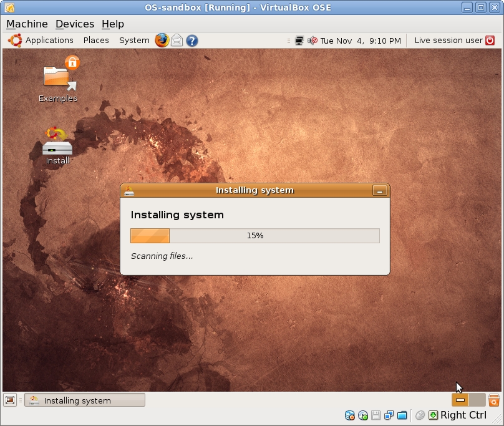Click the date and time clock

361,41
